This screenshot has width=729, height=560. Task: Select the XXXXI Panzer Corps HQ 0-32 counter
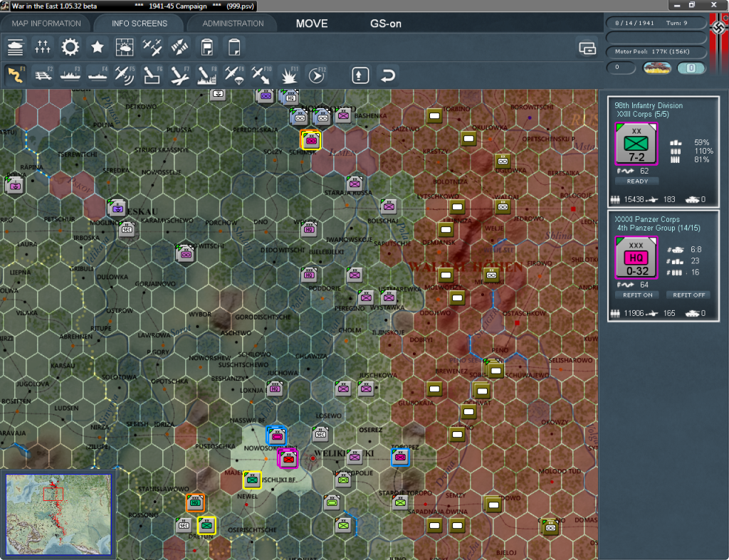[636, 258]
